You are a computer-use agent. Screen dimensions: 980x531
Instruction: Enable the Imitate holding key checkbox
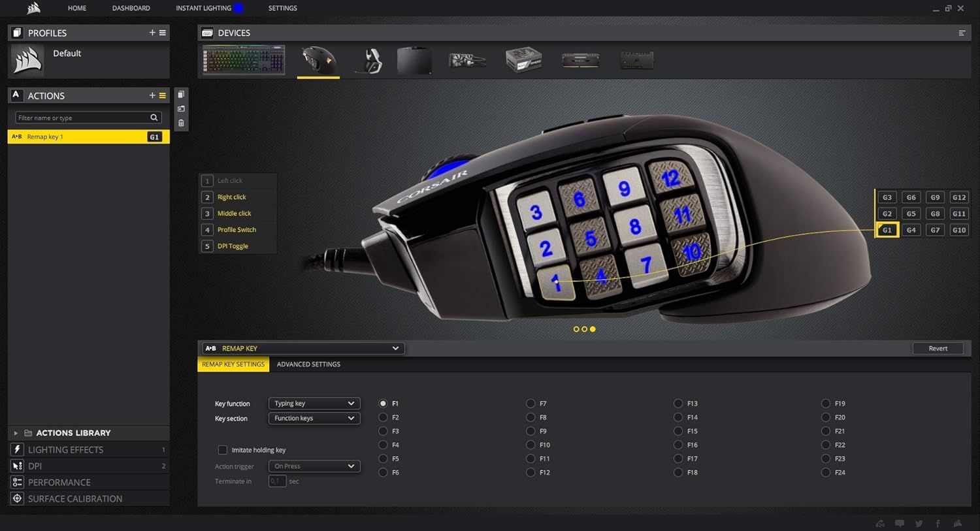pyautogui.click(x=223, y=450)
